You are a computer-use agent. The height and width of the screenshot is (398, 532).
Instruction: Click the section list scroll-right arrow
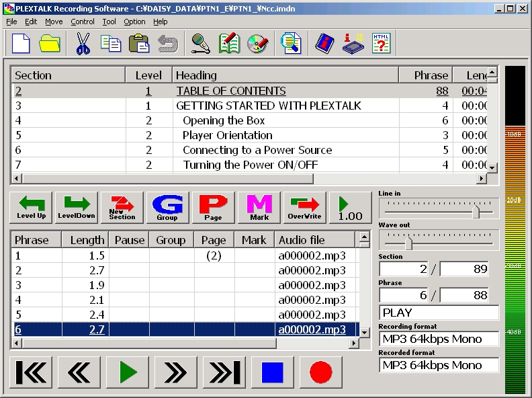point(482,178)
